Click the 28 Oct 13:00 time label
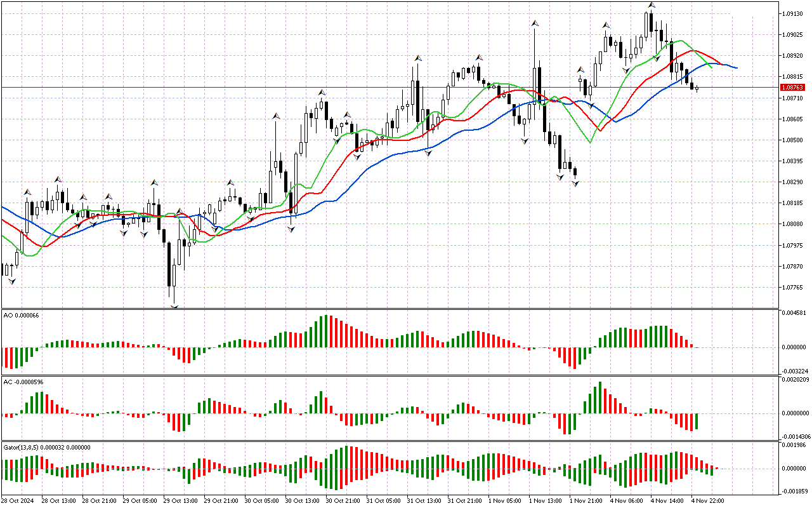This screenshot has width=812, height=508. (59, 500)
